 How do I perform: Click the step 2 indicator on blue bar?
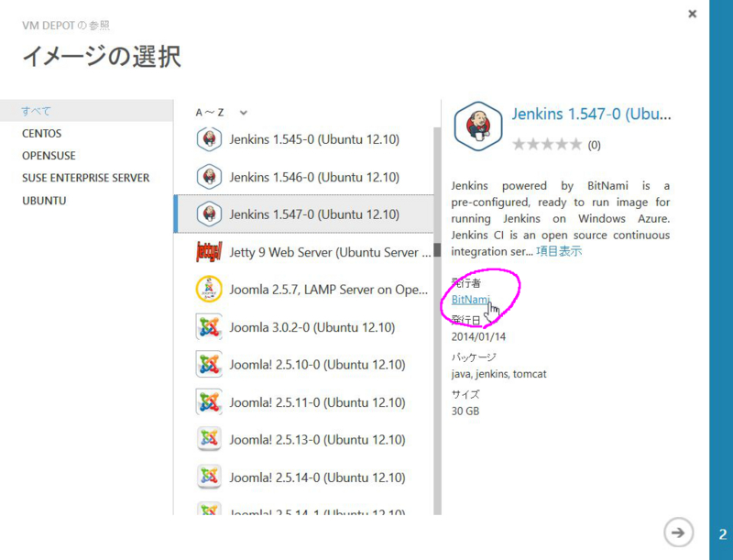coord(723,533)
